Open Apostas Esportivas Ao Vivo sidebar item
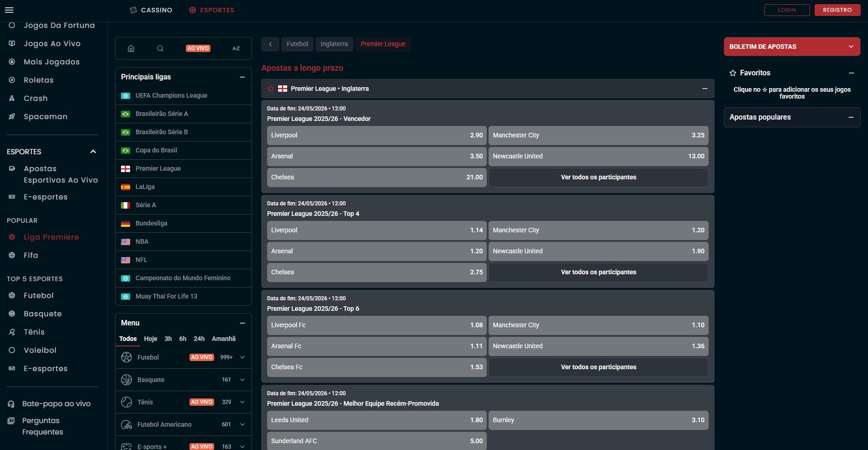This screenshot has width=868, height=450. (x=61, y=174)
